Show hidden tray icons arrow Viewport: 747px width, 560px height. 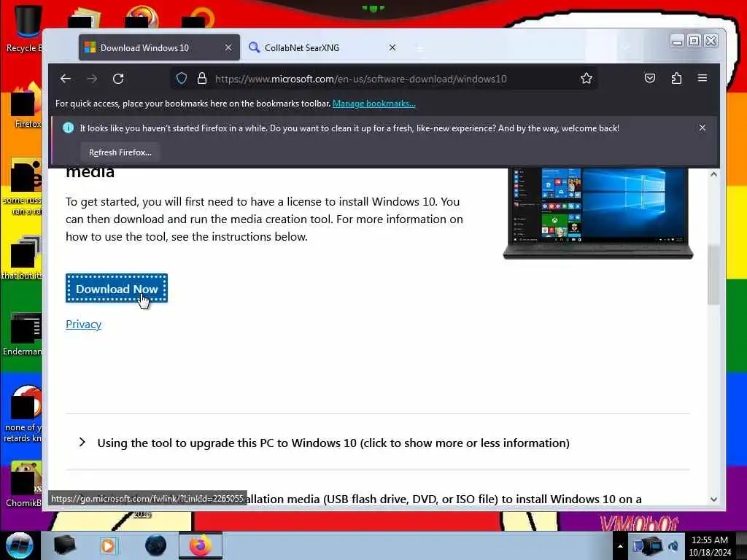[620, 546]
